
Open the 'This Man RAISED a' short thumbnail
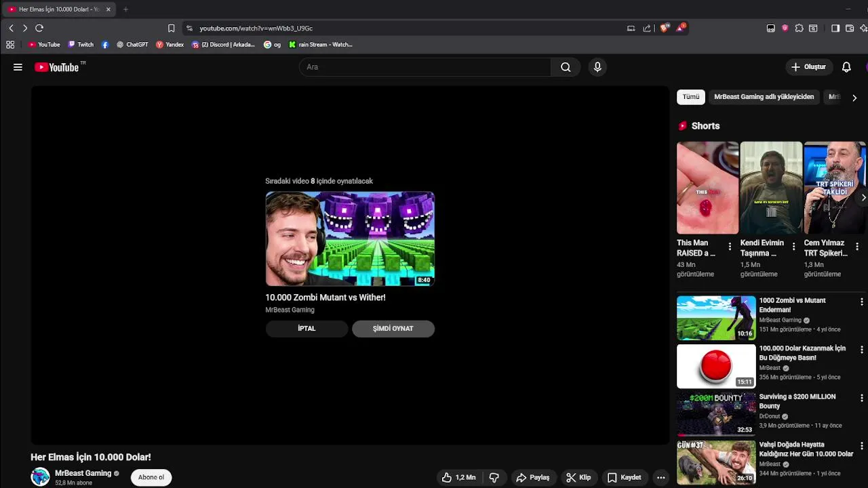707,188
